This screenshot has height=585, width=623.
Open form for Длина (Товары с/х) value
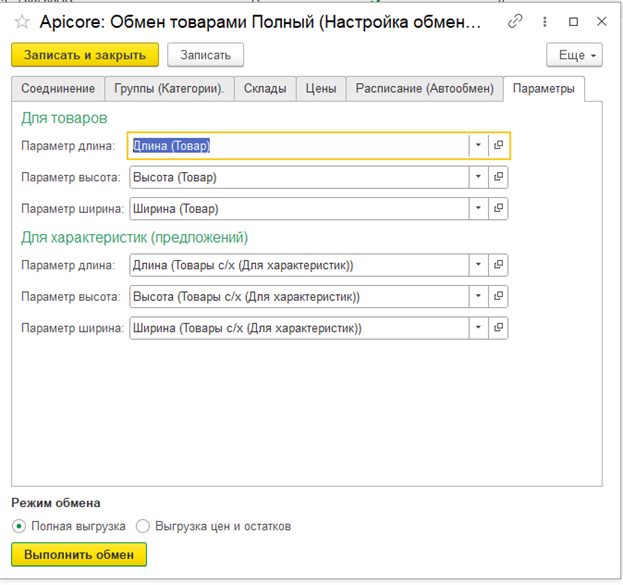point(498,265)
